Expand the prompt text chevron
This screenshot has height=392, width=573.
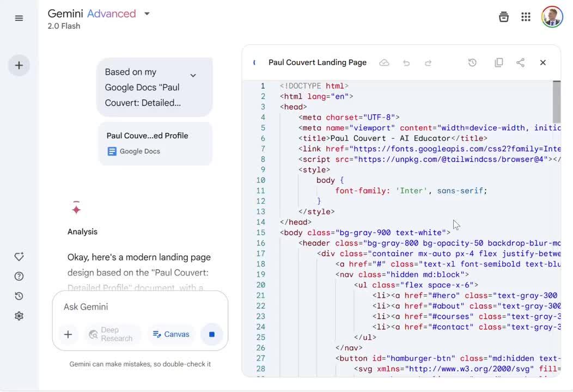[193, 76]
